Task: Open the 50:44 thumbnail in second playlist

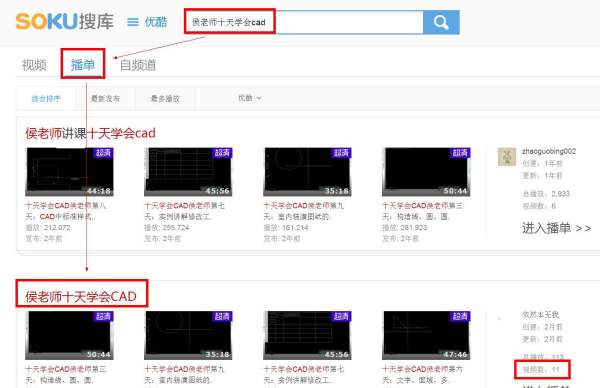Action: point(69,335)
